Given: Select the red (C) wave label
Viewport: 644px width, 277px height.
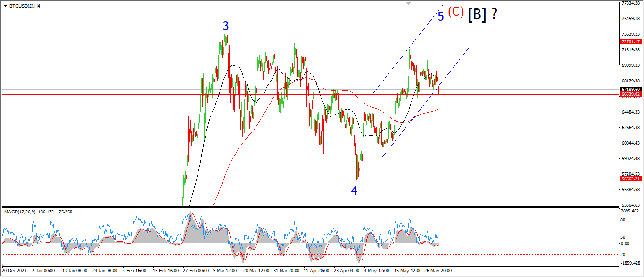Looking at the screenshot, I should [456, 12].
